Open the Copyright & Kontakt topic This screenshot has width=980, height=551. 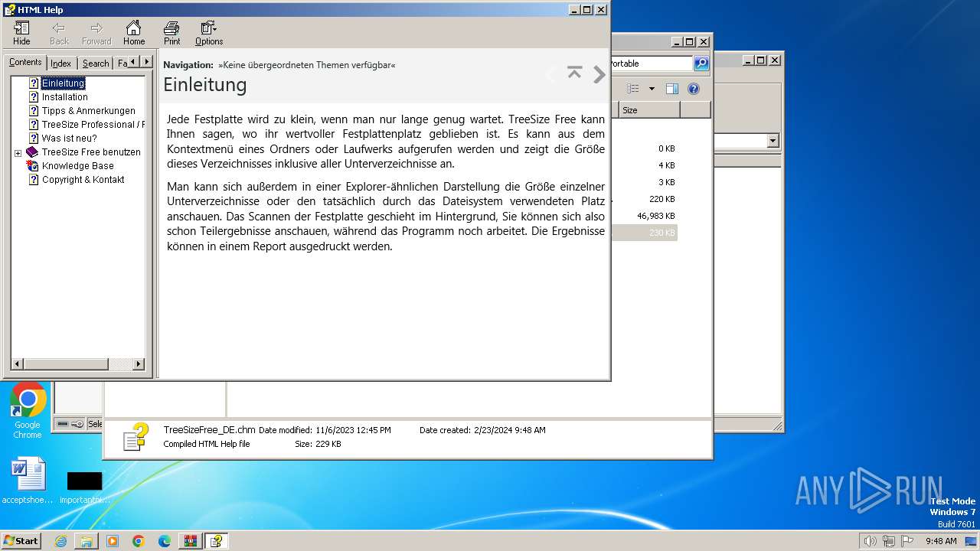(83, 180)
